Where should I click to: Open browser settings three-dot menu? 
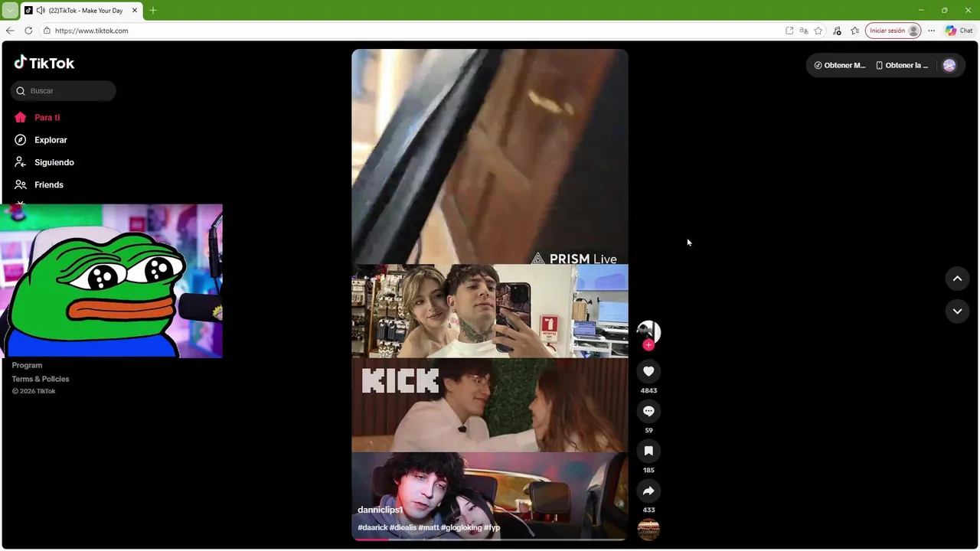pyautogui.click(x=931, y=31)
